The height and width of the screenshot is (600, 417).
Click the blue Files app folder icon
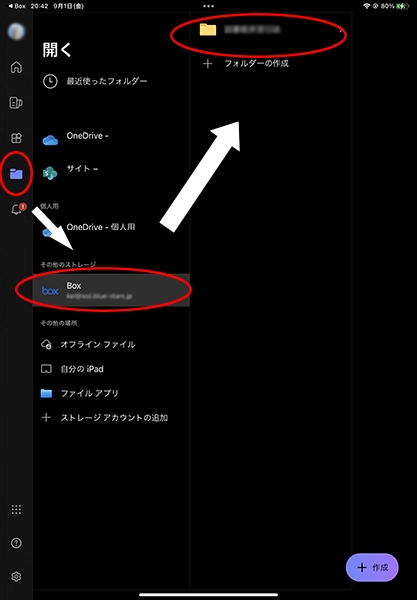46,393
